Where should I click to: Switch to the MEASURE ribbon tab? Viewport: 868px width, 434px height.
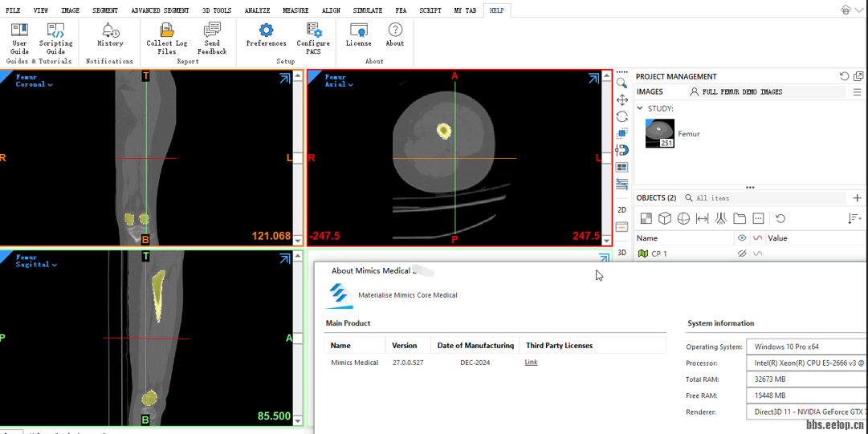click(x=295, y=10)
